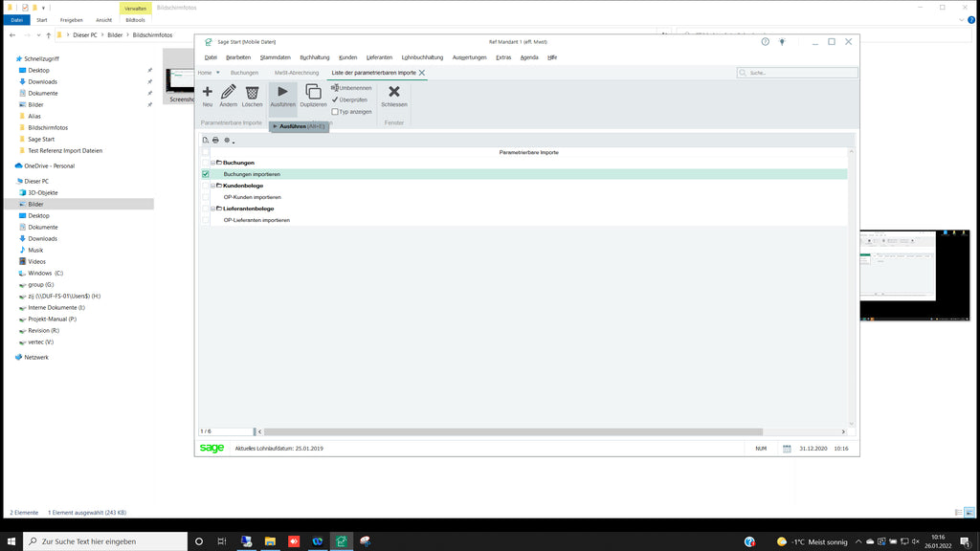This screenshot has height=551, width=980.
Task: Click the Überprüfen button
Action: point(350,99)
